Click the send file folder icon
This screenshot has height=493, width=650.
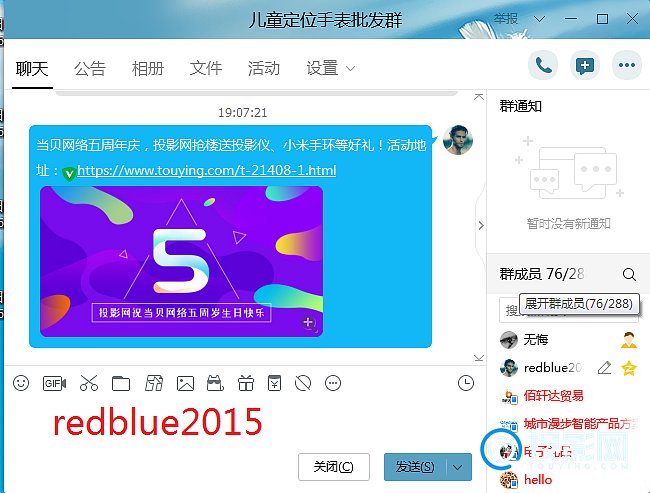121,384
